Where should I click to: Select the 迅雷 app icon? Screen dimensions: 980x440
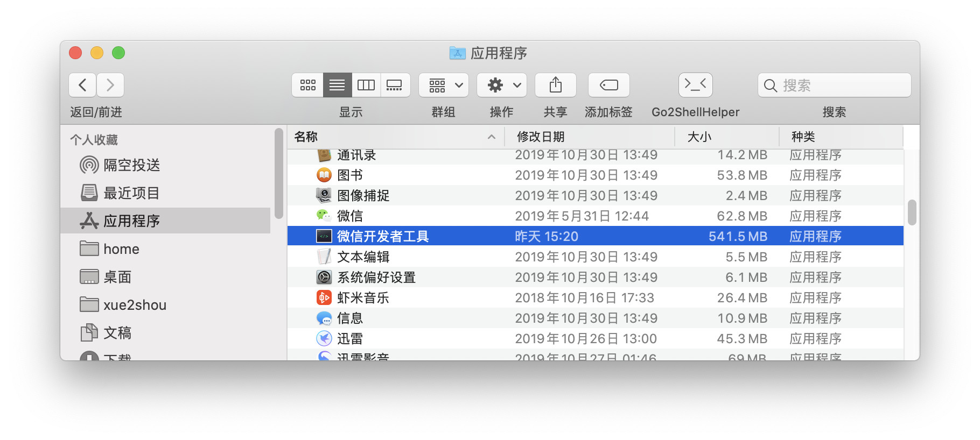click(x=324, y=338)
